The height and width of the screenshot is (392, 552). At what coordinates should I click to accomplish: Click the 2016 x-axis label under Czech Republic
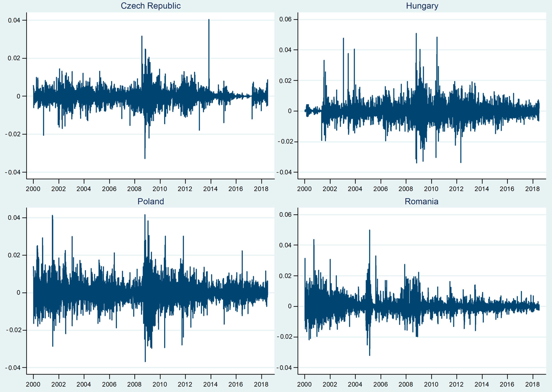(236, 189)
